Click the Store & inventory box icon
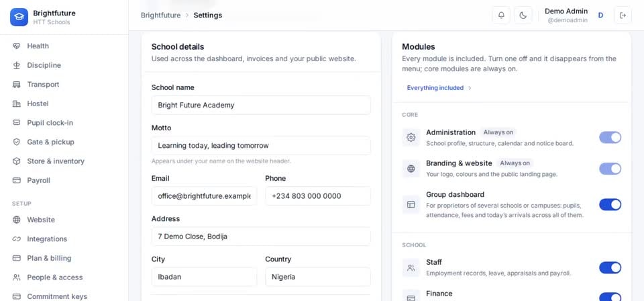Viewport: 644px width, 301px height. point(16,161)
